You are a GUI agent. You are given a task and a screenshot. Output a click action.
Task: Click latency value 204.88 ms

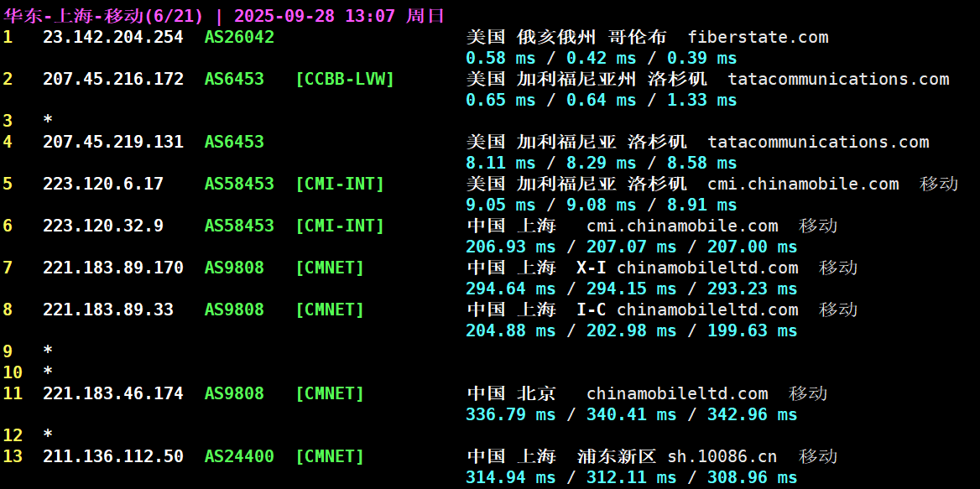pyautogui.click(x=511, y=330)
